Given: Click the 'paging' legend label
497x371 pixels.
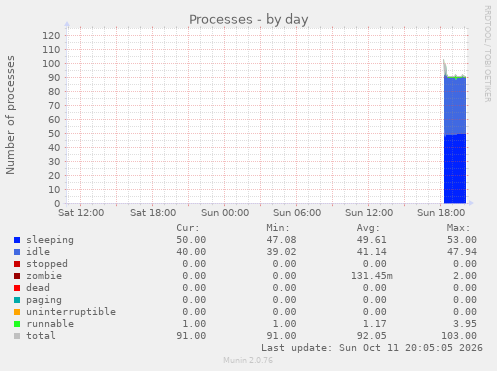Looking at the screenshot, I should coord(44,300).
